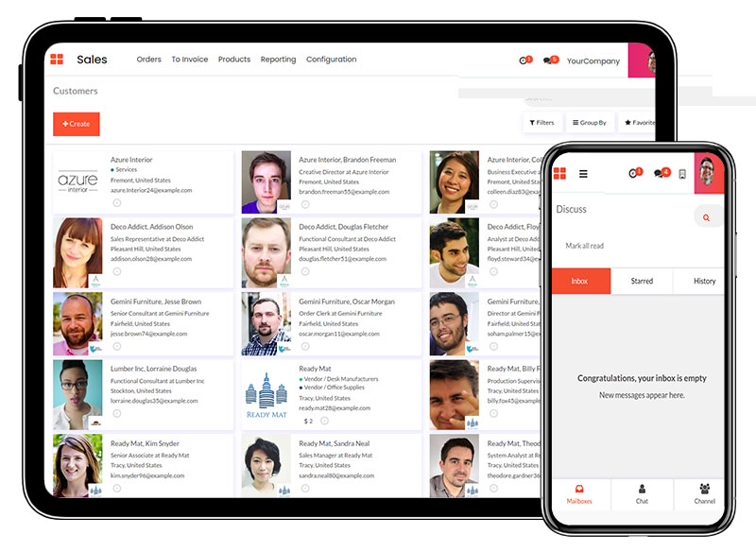756x552 pixels.
Task: Tap the Chat icon on phone
Action: point(642,489)
